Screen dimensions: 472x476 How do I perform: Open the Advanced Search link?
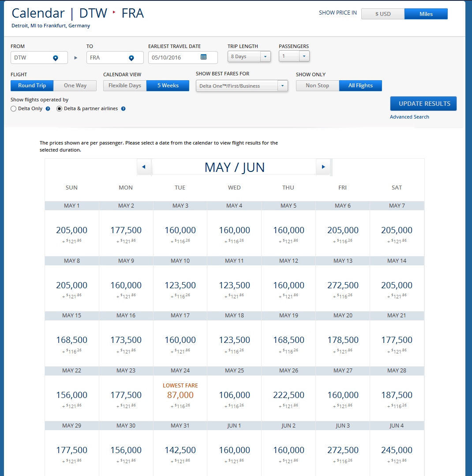409,117
